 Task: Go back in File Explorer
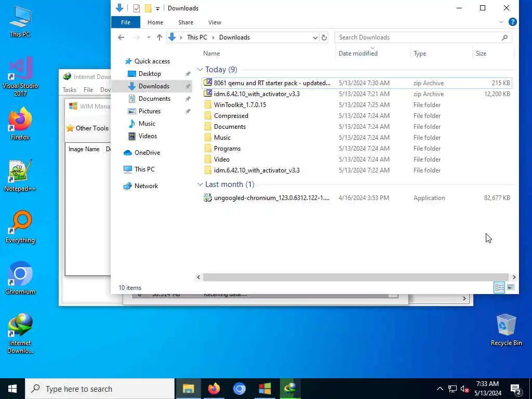[x=121, y=37]
